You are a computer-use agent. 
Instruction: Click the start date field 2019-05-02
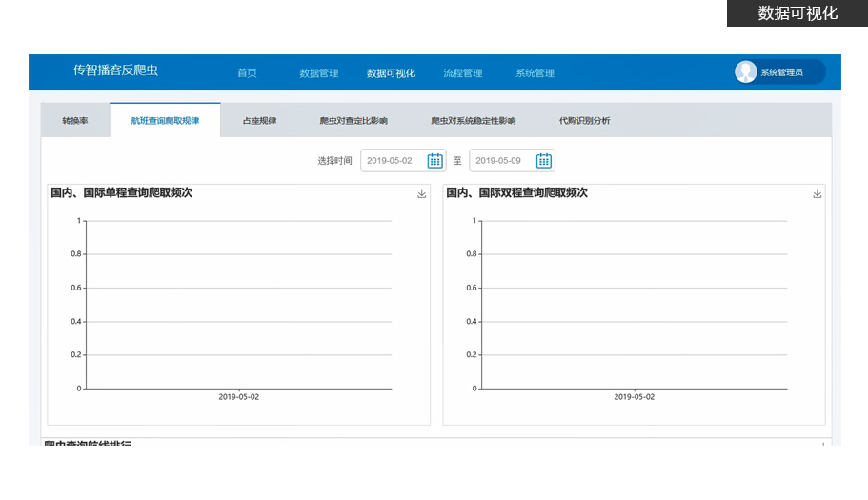(393, 161)
